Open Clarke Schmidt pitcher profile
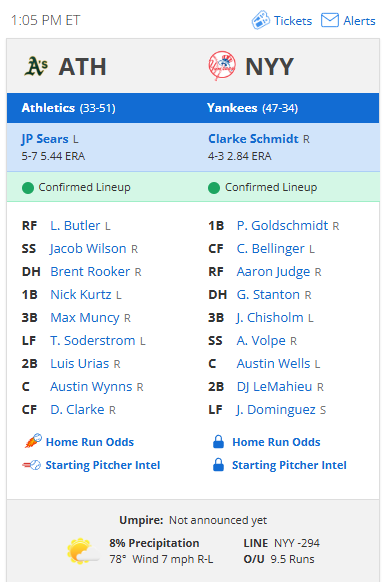382x582 pixels. pyautogui.click(x=253, y=139)
